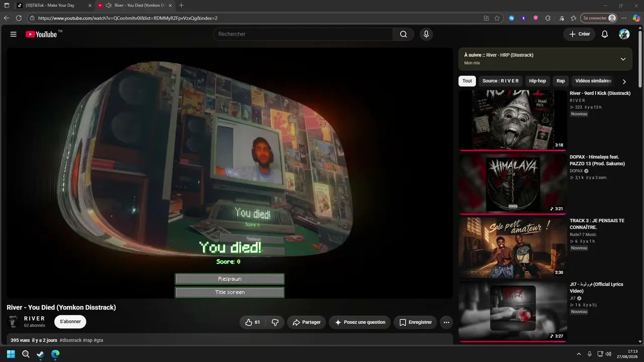644x362 pixels.
Task: Open Edge settings and more menu
Action: point(625,18)
